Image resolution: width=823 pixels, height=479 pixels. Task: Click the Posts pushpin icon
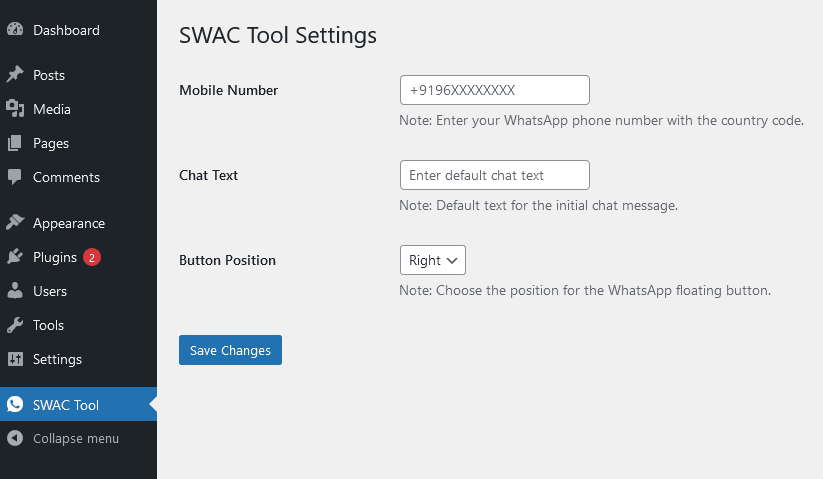coord(15,74)
